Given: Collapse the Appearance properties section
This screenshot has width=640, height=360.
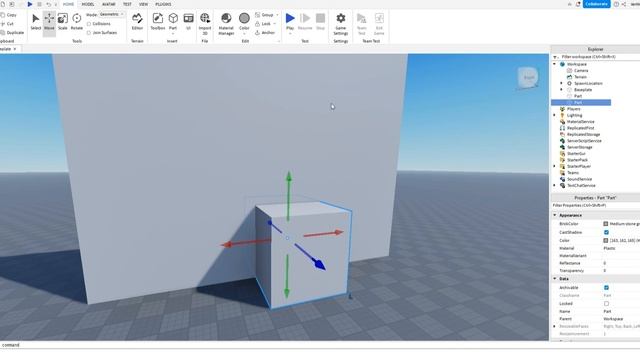Looking at the screenshot, I should [x=555, y=215].
